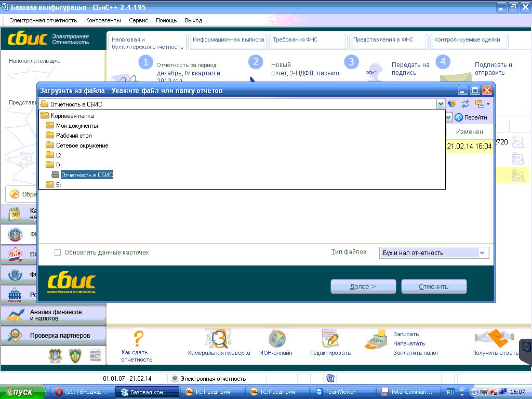532x399 pixels.
Task: Click the Выход menu item
Action: coord(193,20)
